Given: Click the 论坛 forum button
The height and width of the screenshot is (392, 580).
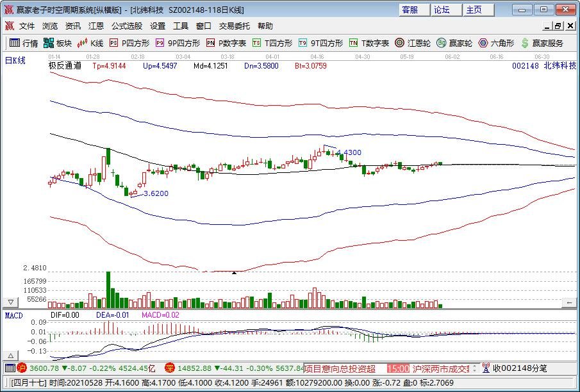Looking at the screenshot, I should [447, 10].
